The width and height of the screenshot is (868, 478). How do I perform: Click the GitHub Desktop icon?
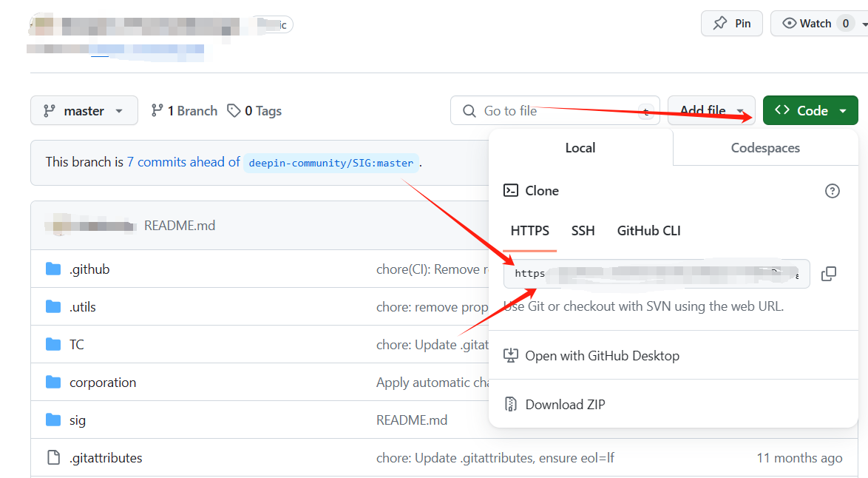(510, 356)
